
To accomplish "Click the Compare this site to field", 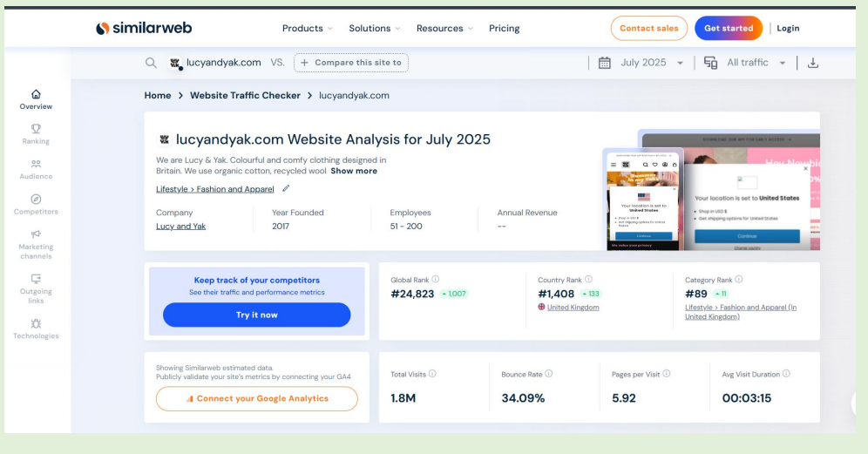I will coord(351,63).
